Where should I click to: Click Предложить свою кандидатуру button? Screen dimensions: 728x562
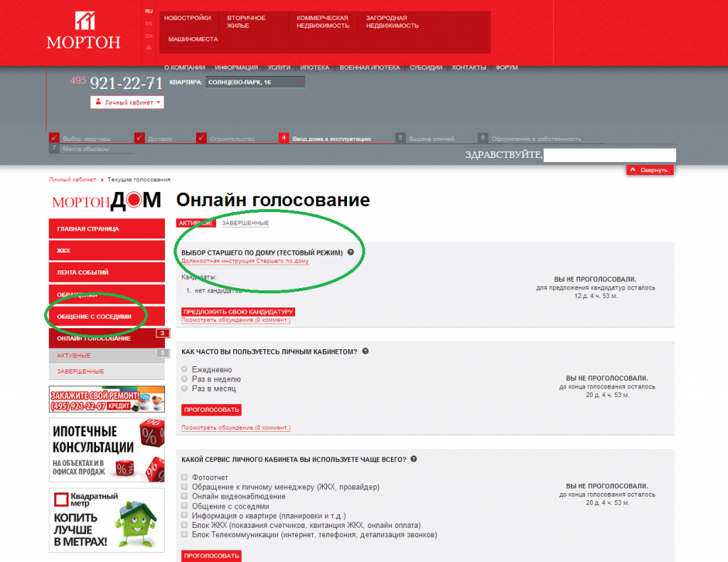(238, 312)
